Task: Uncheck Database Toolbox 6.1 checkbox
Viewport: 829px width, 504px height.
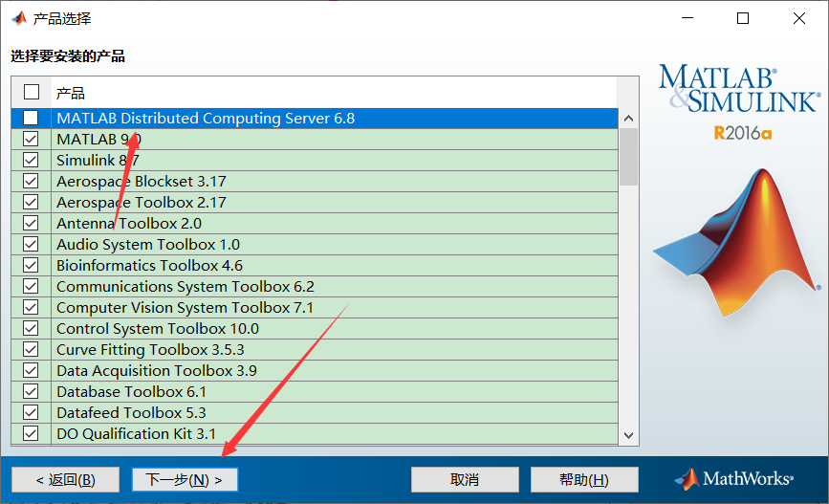Action: (31, 391)
